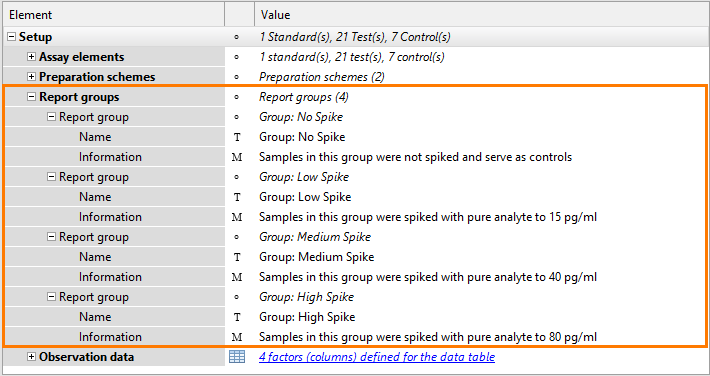Expand the Preparation schemes node

click(x=31, y=77)
